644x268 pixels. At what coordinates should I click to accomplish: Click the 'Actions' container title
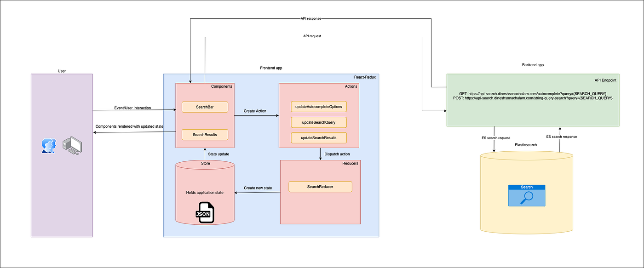[350, 86]
